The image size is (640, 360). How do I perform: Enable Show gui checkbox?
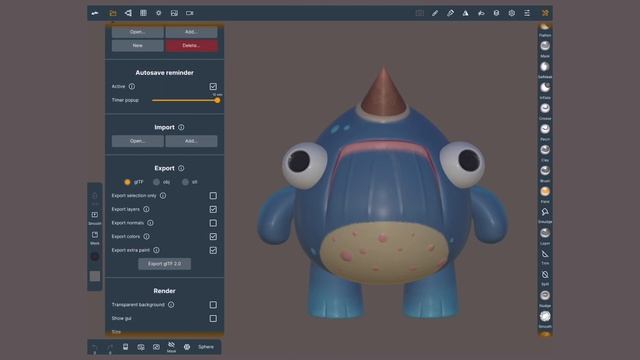point(213,318)
